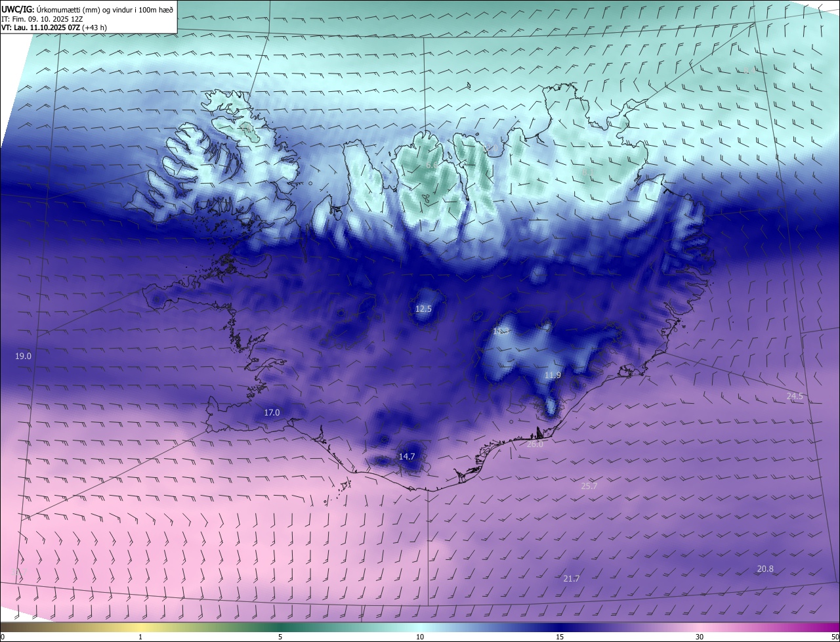840x642 pixels.
Task: Click the faint 6.6 value label in the north
Action: tap(431, 165)
